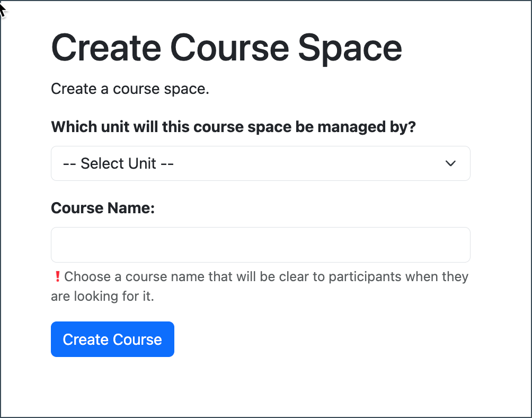Click the 'Create a course space.' subtitle

[x=130, y=89]
